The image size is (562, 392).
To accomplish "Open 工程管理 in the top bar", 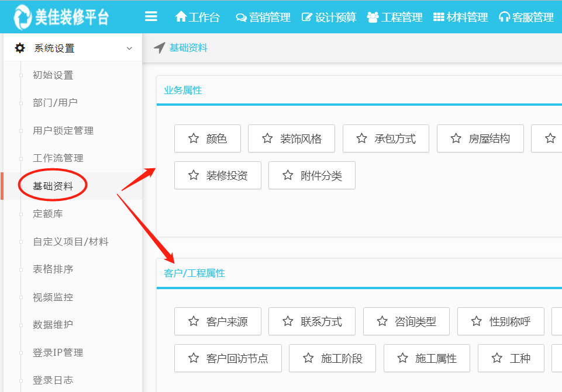I will pyautogui.click(x=395, y=17).
